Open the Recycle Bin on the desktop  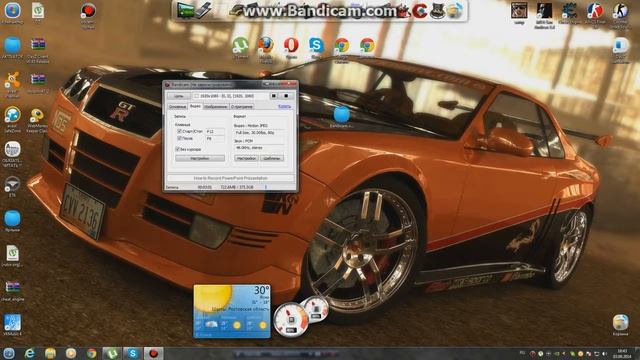[620, 322]
